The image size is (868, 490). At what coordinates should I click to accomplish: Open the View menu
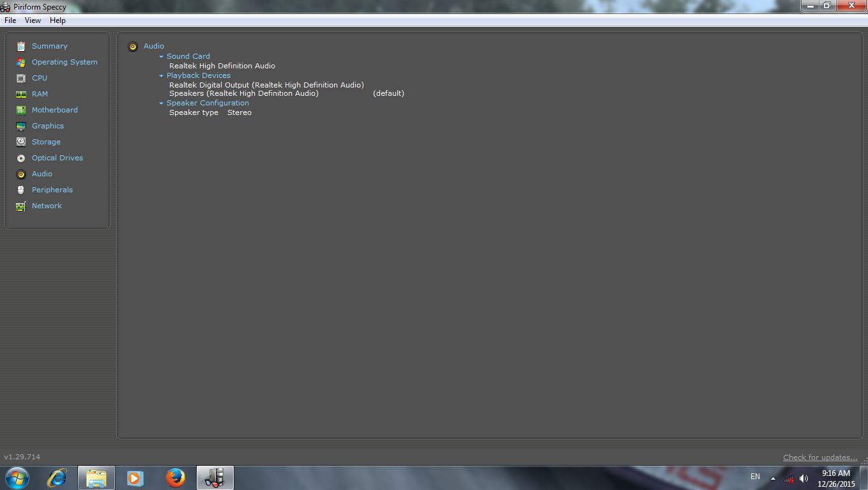pos(33,20)
